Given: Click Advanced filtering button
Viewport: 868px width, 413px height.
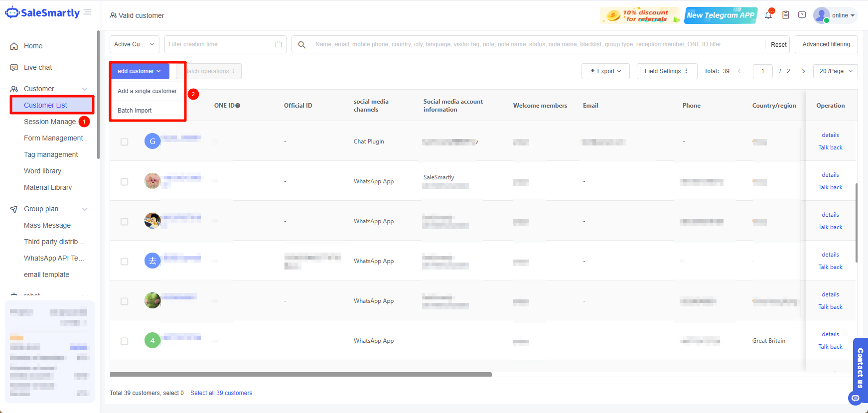Looking at the screenshot, I should point(826,44).
